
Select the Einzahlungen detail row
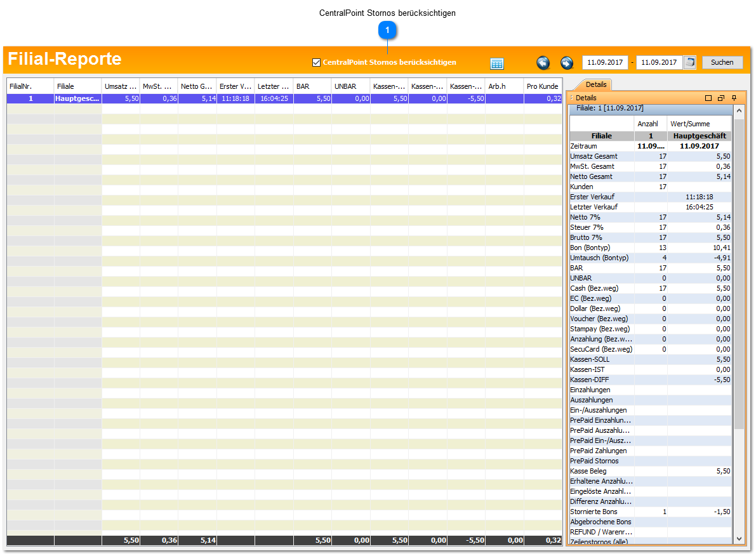click(x=651, y=390)
